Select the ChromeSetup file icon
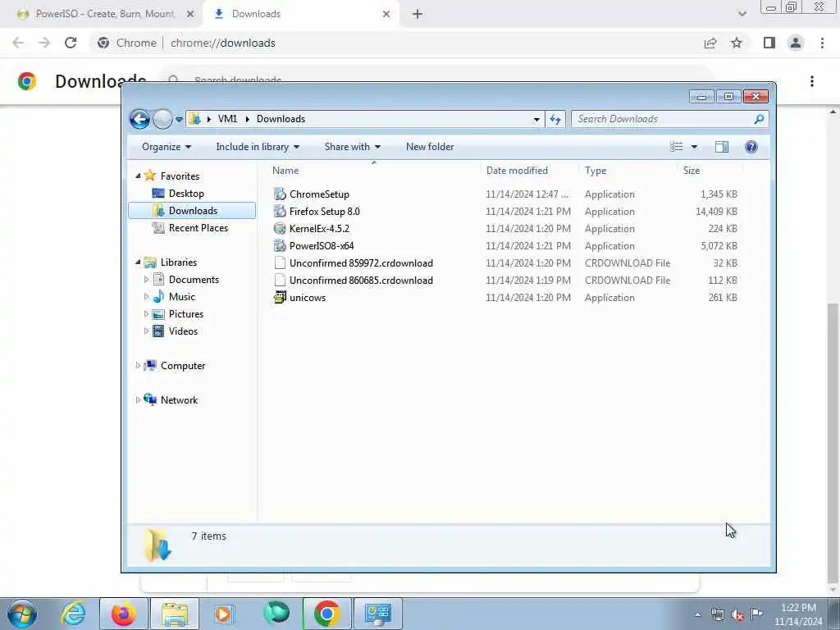The image size is (840, 630). [280, 194]
